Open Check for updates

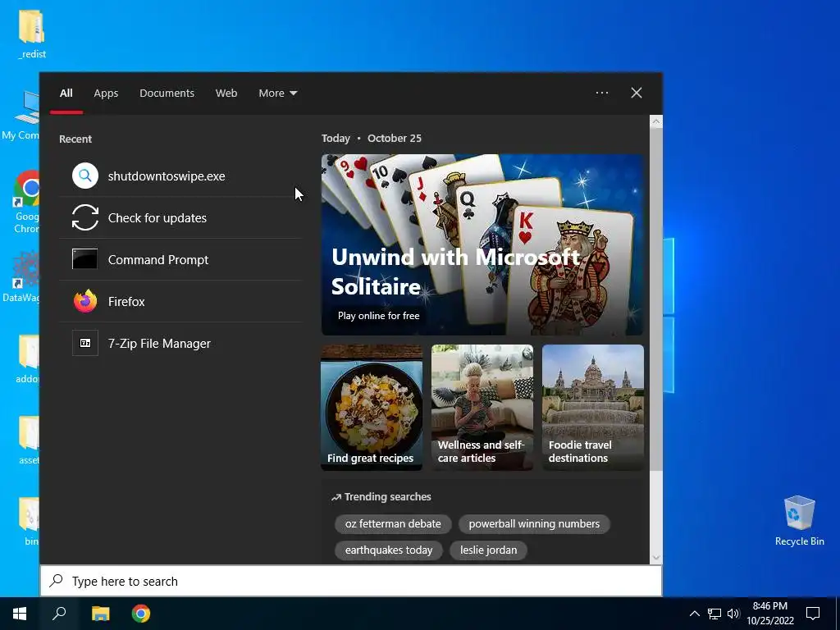click(180, 217)
